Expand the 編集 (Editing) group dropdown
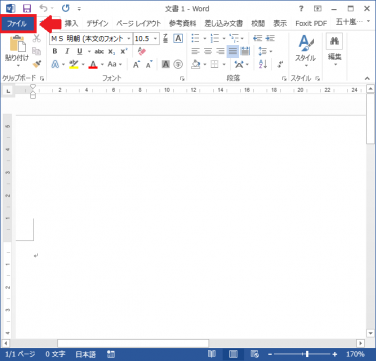 (334, 50)
